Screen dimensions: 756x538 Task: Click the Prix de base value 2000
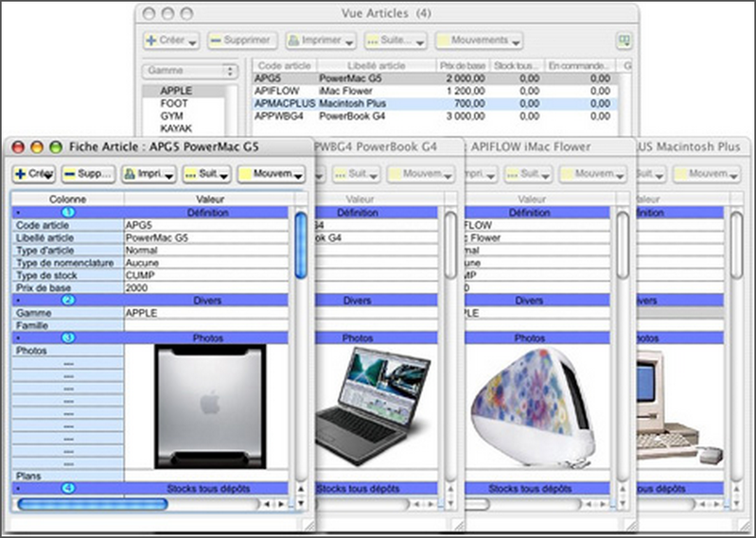point(206,287)
